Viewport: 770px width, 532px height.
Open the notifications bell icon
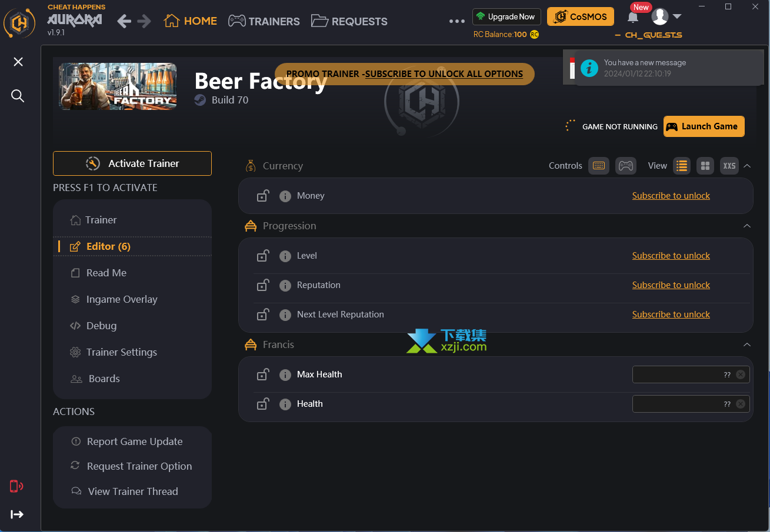click(x=633, y=17)
